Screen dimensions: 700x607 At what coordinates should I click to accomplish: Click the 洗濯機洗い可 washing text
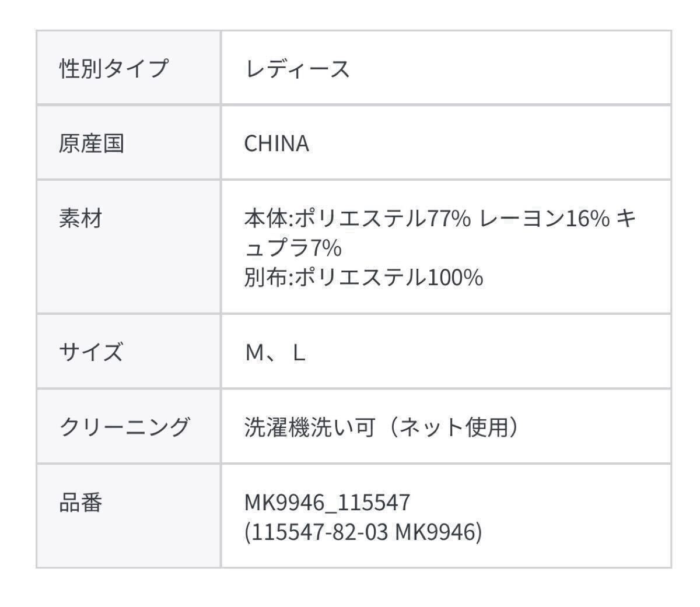309,427
